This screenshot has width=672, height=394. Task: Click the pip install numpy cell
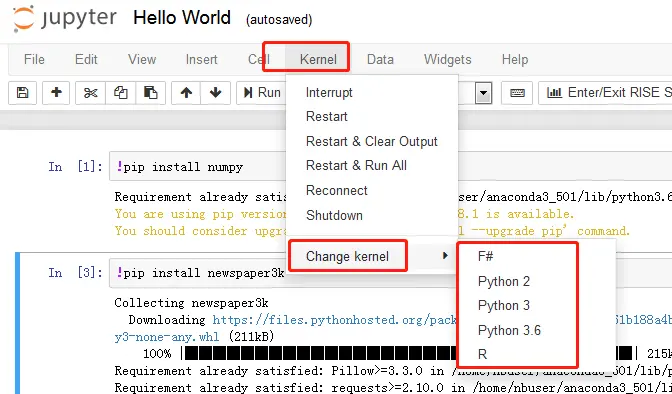[198, 167]
